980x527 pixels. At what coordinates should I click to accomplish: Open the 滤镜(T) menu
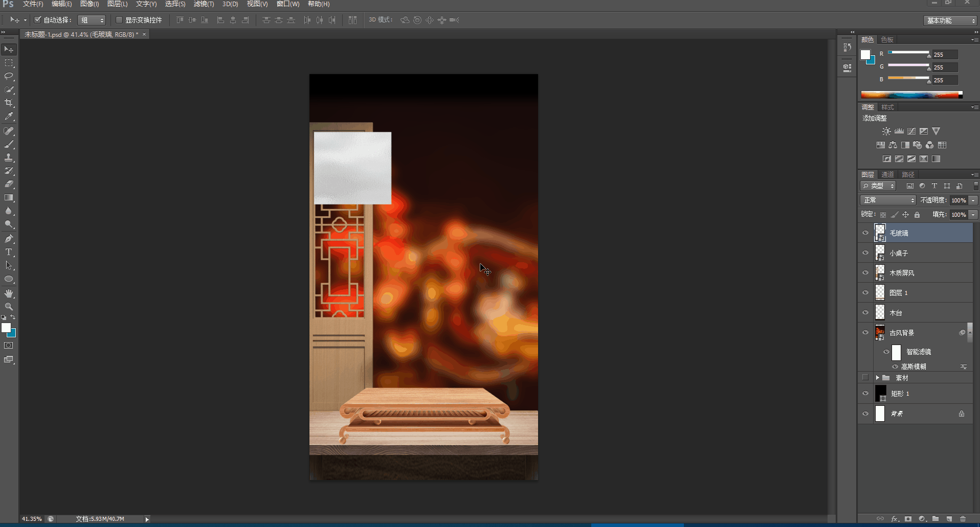204,4
